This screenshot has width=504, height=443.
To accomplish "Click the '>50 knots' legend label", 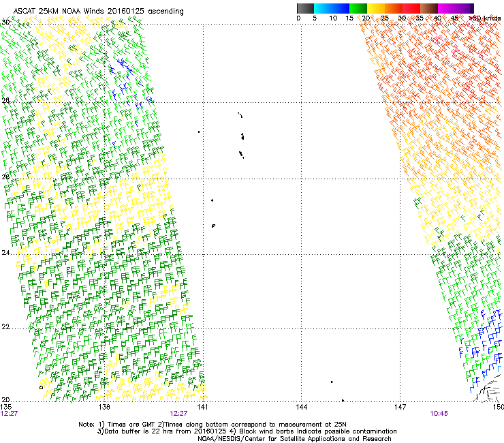I will [x=484, y=18].
